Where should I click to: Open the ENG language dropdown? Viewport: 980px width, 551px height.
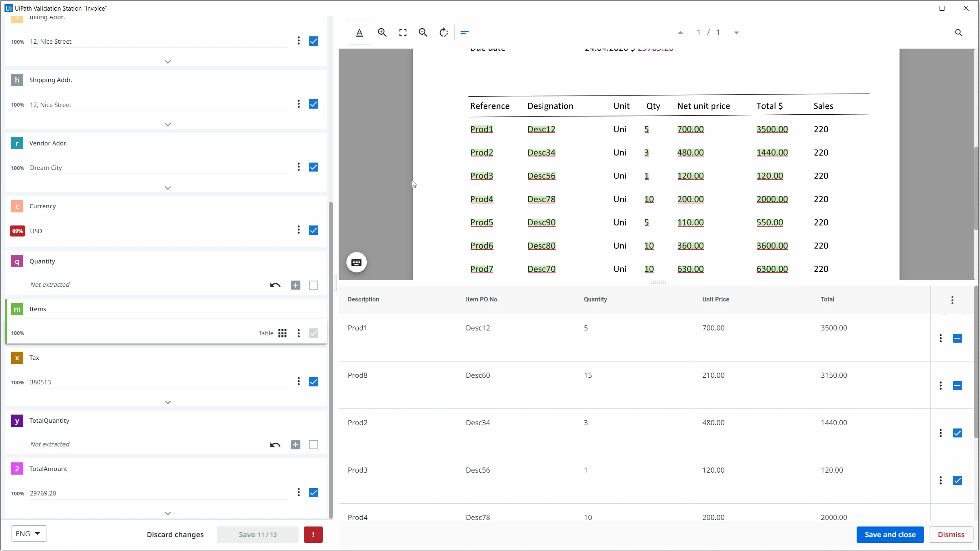tap(29, 534)
